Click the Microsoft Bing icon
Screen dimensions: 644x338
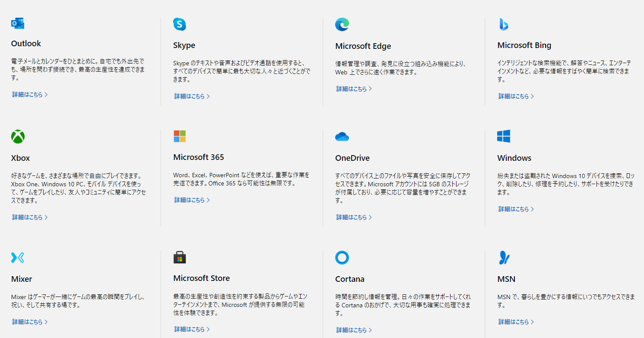(x=503, y=24)
